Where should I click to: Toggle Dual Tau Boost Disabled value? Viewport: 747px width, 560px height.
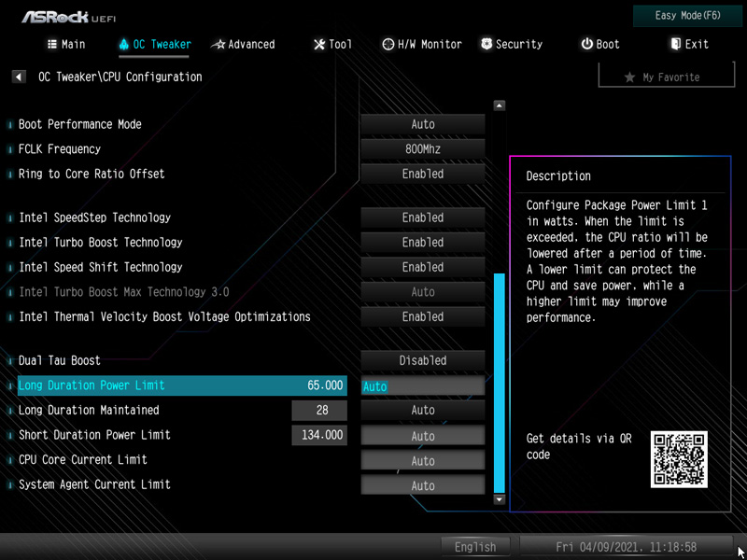pos(423,360)
